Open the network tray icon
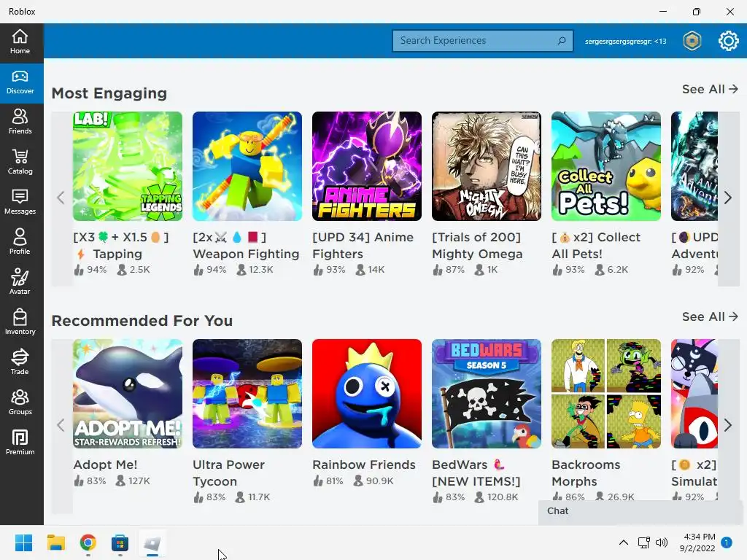Image resolution: width=747 pixels, height=560 pixels. [644, 542]
